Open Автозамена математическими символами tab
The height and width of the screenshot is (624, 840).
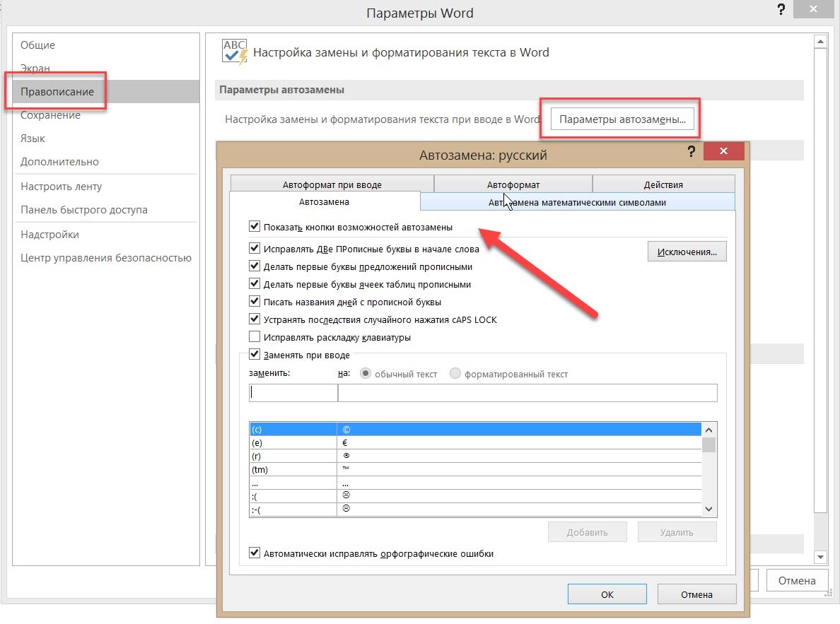point(577,203)
